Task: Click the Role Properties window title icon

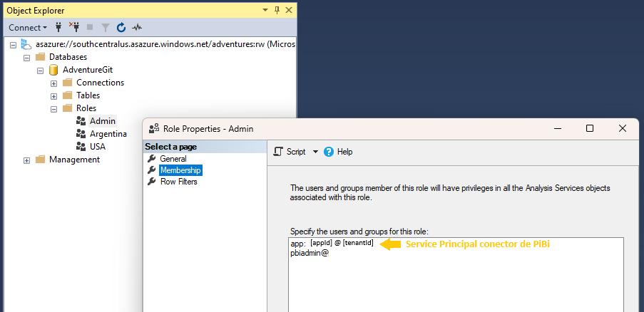Action: click(154, 129)
